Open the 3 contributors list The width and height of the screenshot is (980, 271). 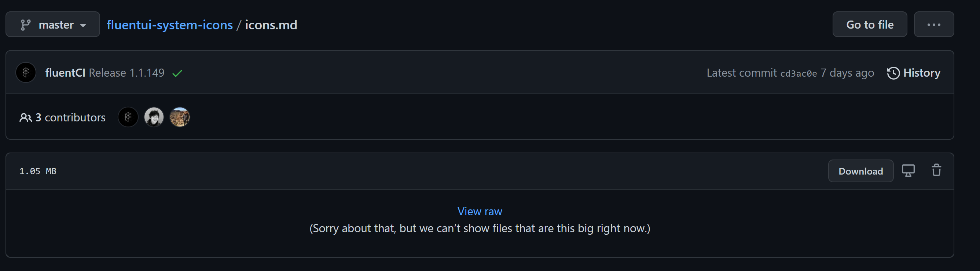70,117
